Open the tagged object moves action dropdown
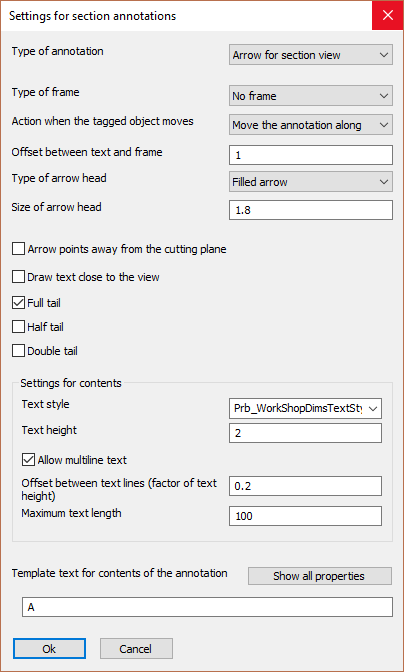 pyautogui.click(x=311, y=125)
